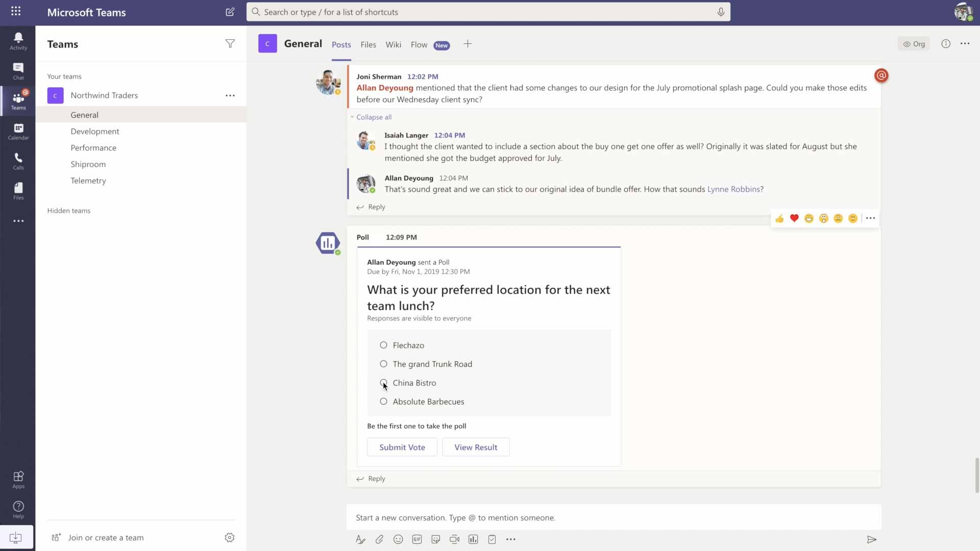Viewport: 980px width, 551px height.
Task: Open Chat in the left rail
Action: tap(18, 71)
